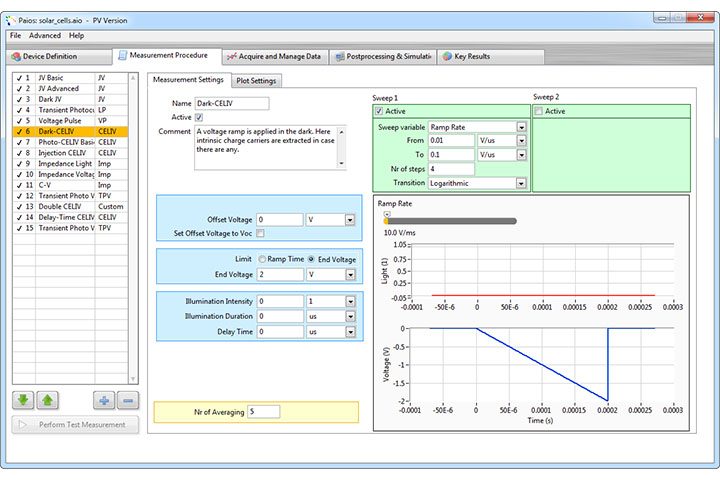Switch to the Key Results tab
The height and width of the screenshot is (480, 720).
(490, 56)
